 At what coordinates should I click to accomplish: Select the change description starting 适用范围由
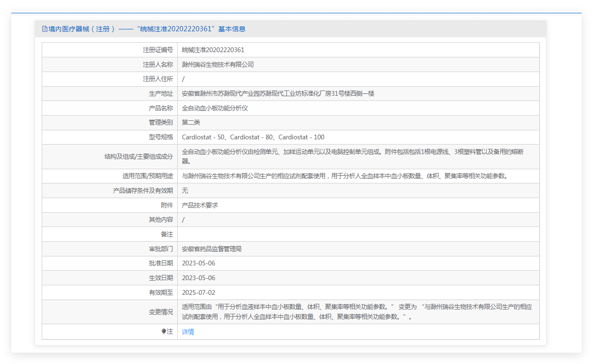tap(357, 312)
